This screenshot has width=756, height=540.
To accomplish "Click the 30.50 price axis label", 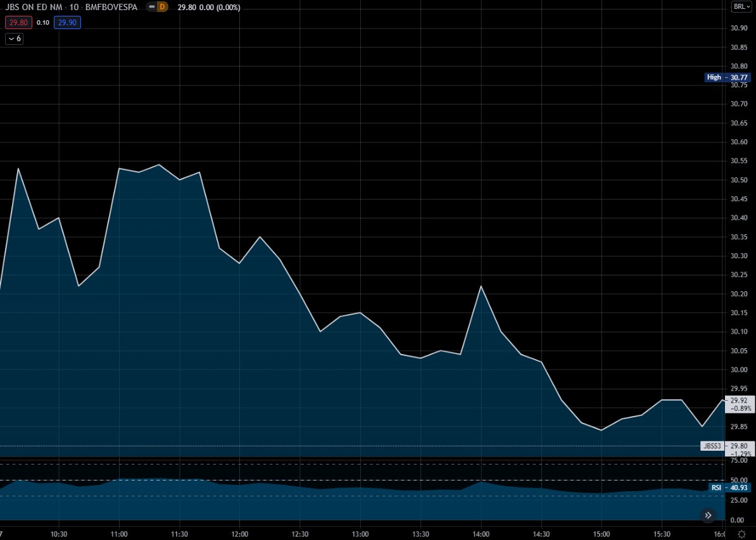I will 739,180.
